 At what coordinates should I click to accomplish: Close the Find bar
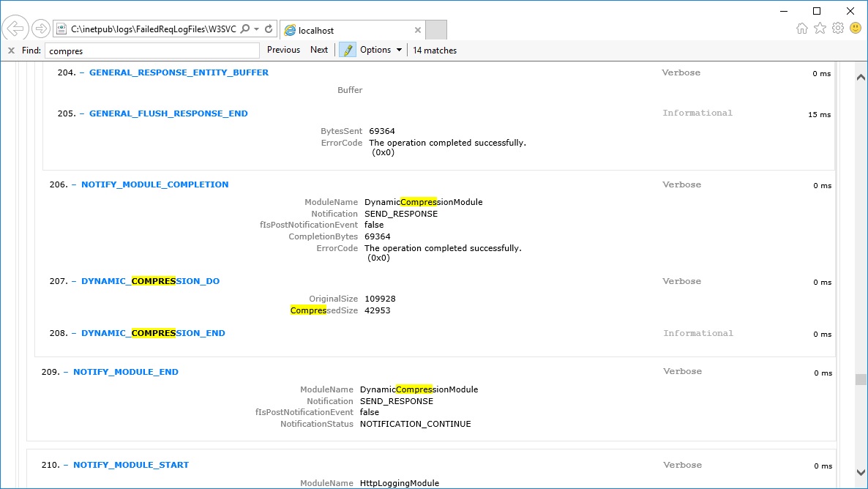(11, 51)
